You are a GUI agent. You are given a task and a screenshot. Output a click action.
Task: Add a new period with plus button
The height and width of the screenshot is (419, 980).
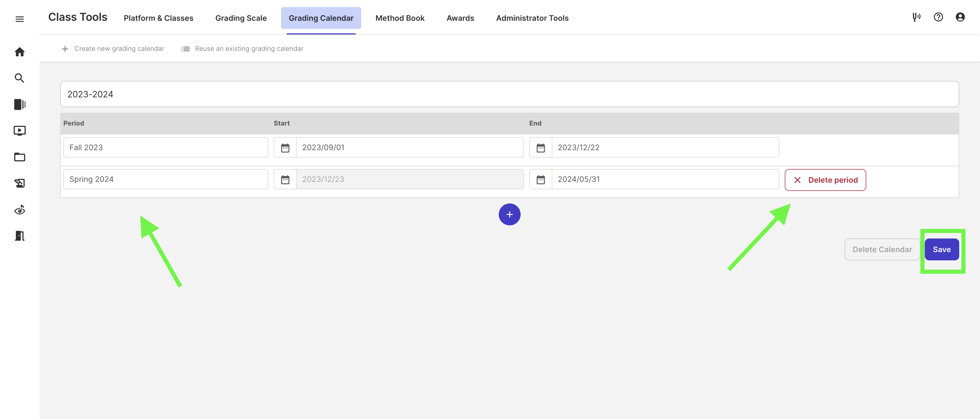509,215
